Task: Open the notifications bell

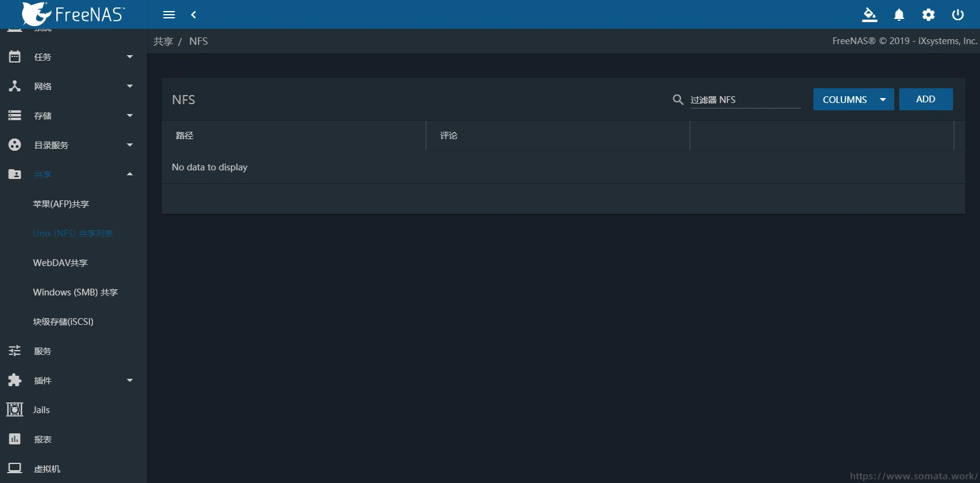Action: click(899, 15)
